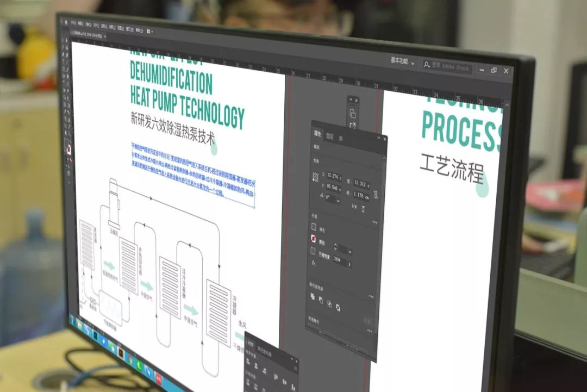
Task: Click the Illustrator icon in the taskbar
Action: 121,353
